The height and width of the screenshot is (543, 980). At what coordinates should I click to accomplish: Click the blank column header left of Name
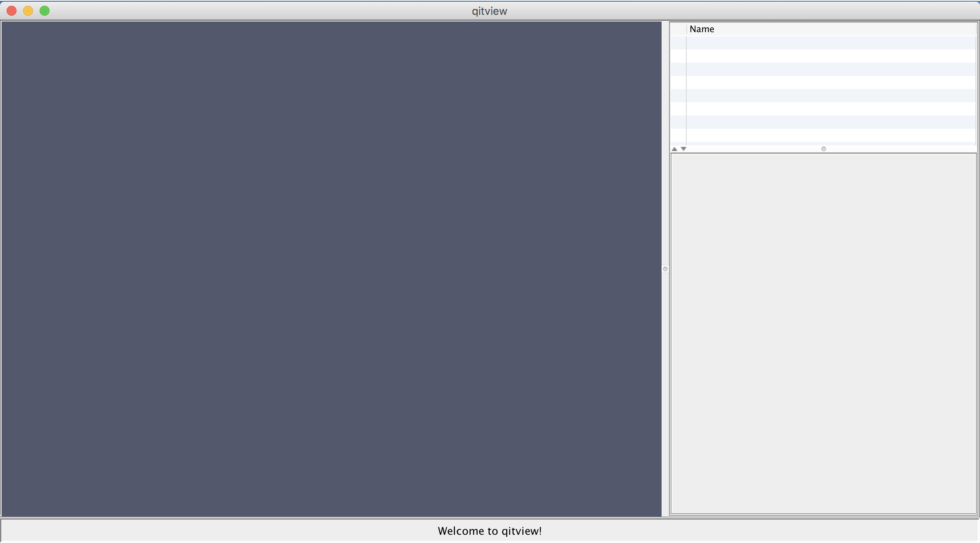678,29
